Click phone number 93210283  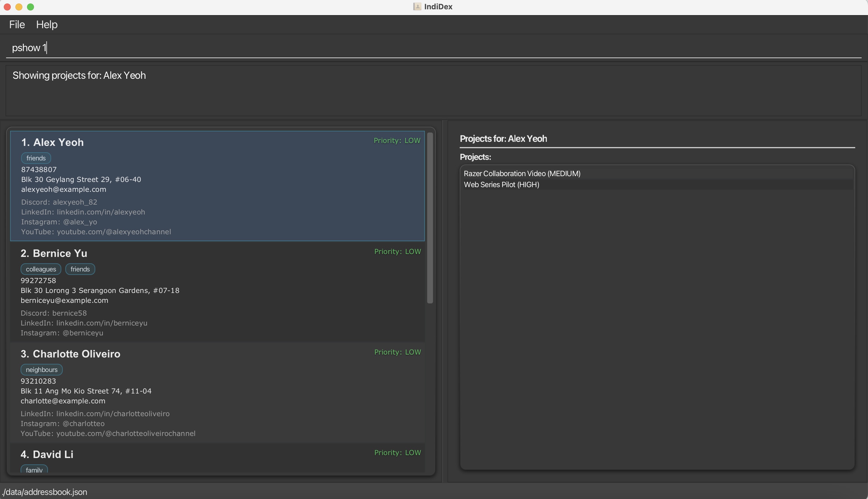[x=38, y=381]
